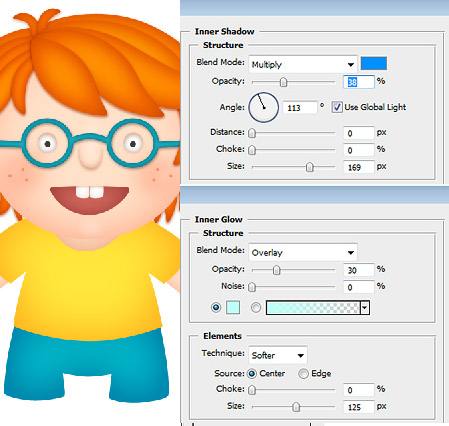Edit the Angle value field 113
The height and width of the screenshot is (426, 449).
click(300, 108)
